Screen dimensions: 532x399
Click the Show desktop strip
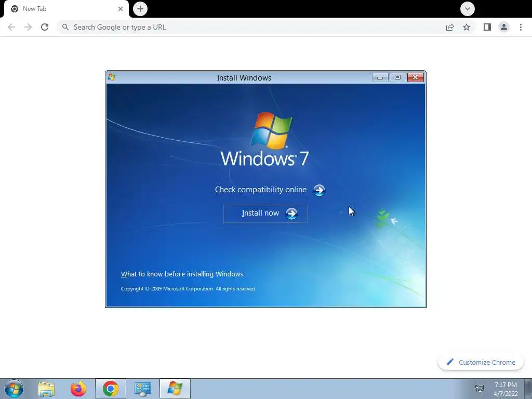coord(528,389)
